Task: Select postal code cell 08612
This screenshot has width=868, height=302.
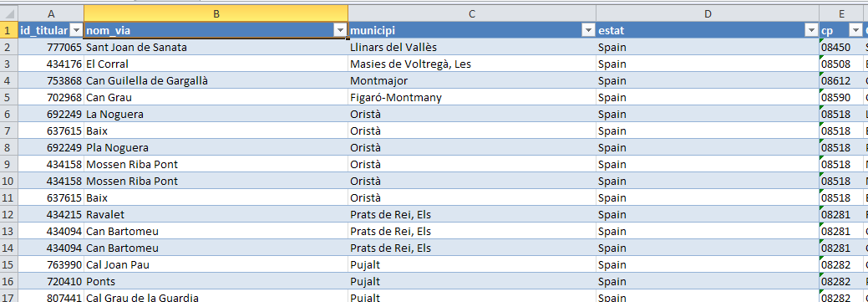Action: point(841,81)
